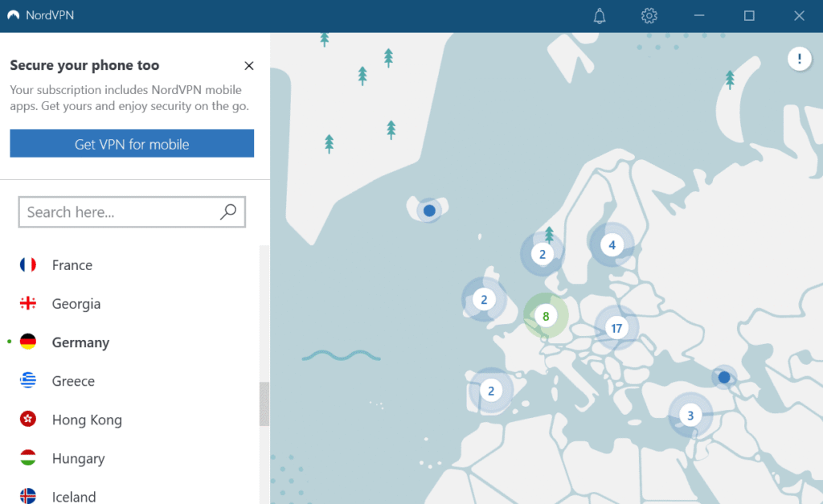Click Get VPN for mobile
The image size is (823, 504).
click(x=131, y=143)
